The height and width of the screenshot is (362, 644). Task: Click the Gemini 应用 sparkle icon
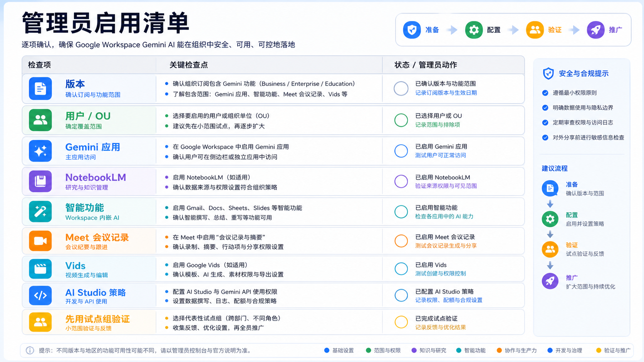[40, 151]
